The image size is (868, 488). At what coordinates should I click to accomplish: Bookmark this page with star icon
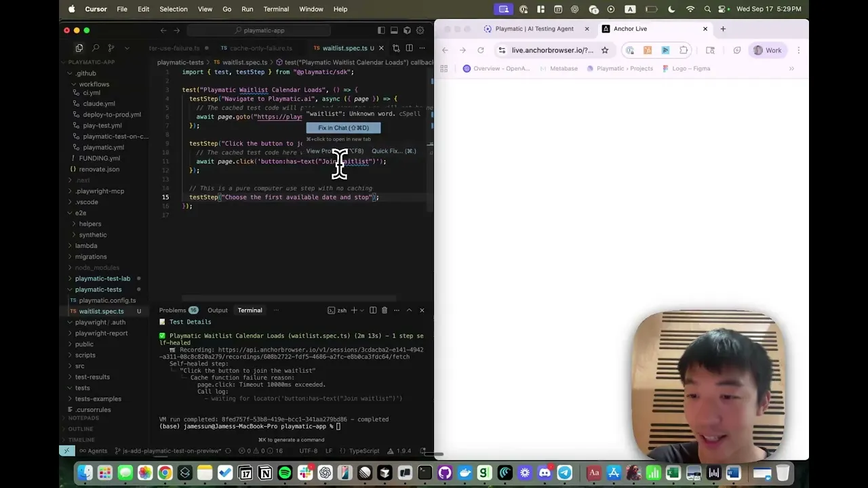(x=605, y=50)
